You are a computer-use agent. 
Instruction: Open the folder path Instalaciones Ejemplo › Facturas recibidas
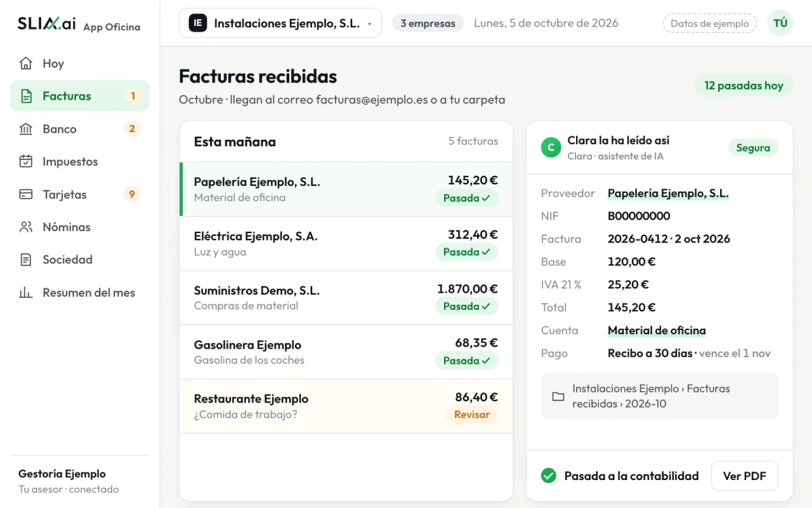click(660, 396)
